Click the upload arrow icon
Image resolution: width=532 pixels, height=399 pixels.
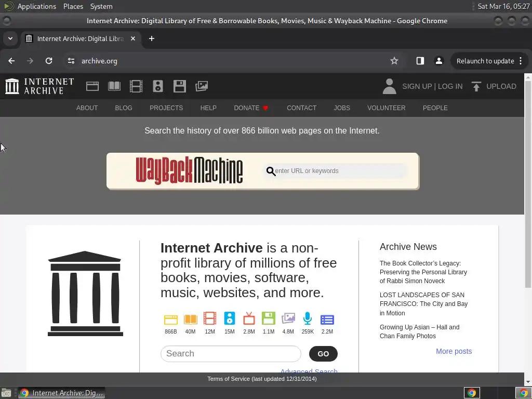pyautogui.click(x=476, y=86)
